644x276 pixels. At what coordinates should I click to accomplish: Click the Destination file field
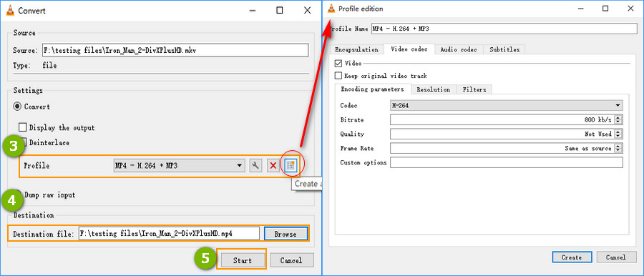169,234
